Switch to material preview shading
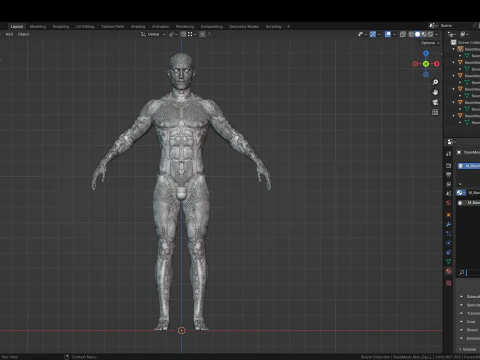This screenshot has height=360, width=480. pos(424,34)
